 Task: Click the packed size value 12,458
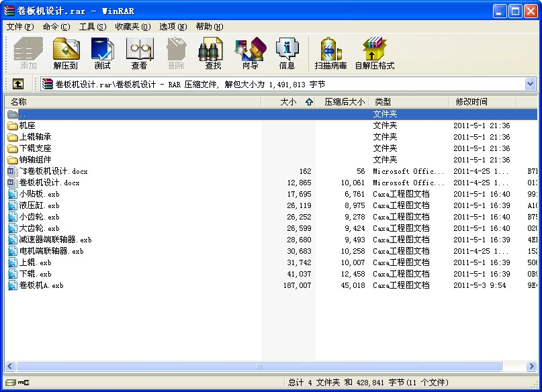(353, 274)
